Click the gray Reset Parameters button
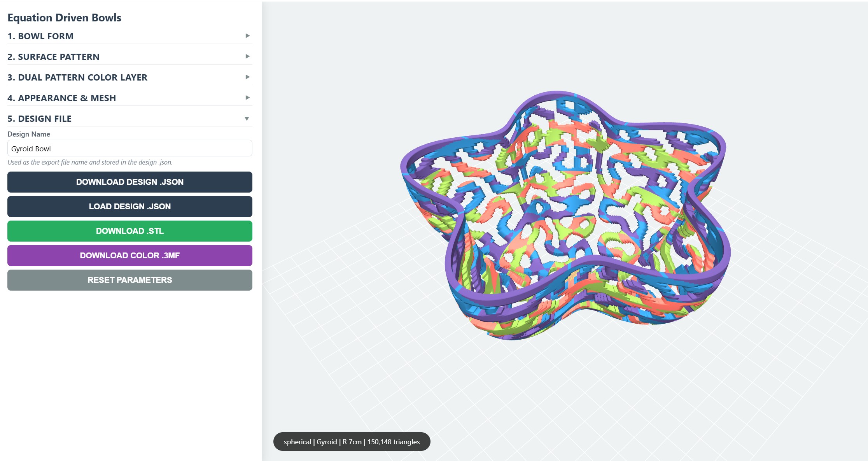This screenshot has width=868, height=461. click(130, 280)
